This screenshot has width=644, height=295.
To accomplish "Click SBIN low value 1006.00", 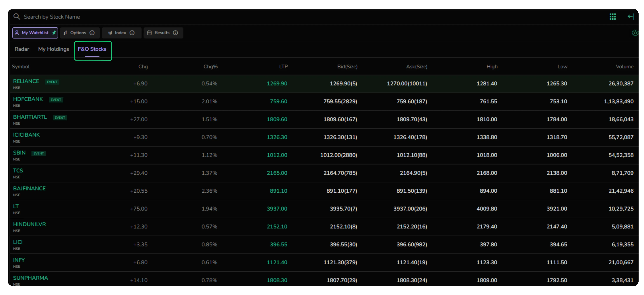I will [x=557, y=155].
